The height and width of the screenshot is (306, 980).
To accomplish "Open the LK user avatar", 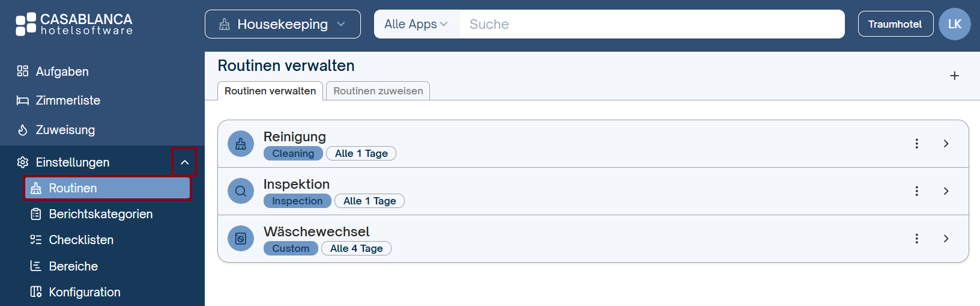I will point(955,24).
